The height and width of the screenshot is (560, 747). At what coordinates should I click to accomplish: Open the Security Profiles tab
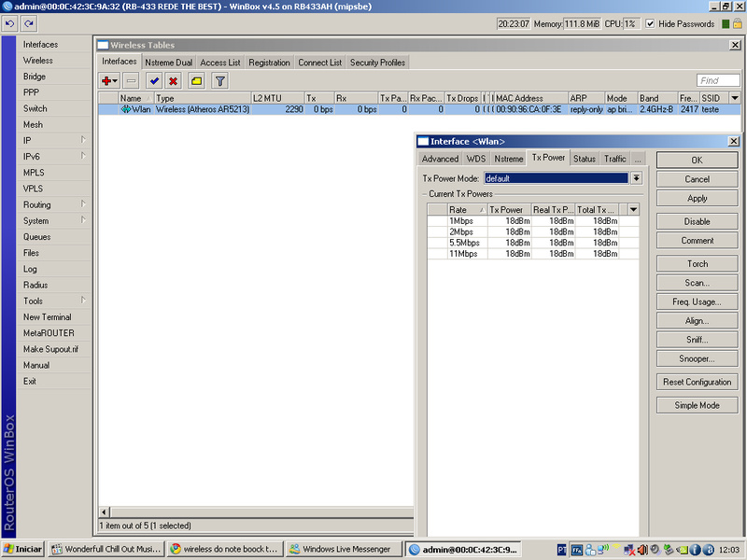pos(378,63)
